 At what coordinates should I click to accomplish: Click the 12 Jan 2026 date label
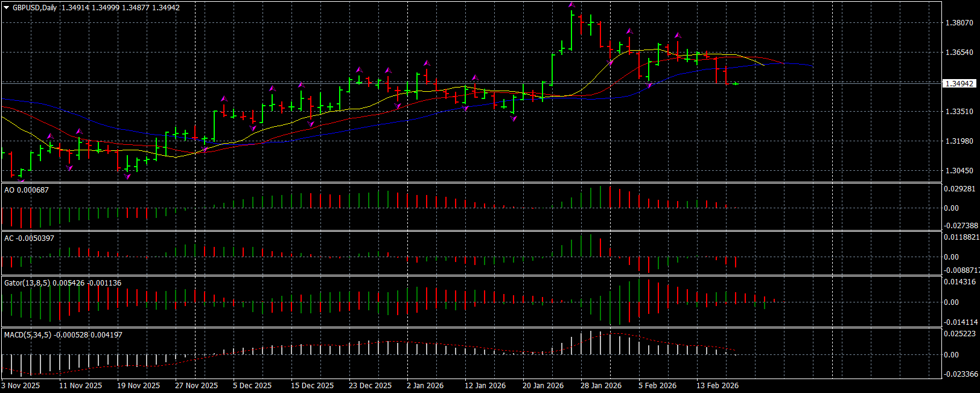coord(485,385)
